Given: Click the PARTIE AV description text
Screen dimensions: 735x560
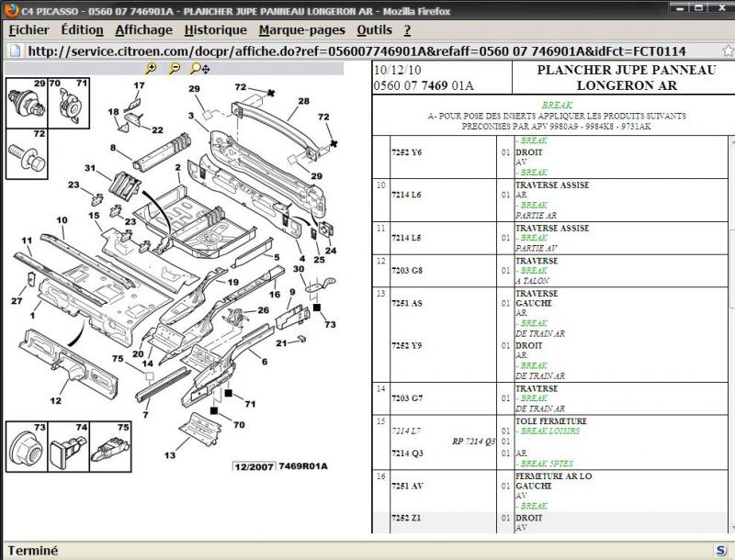Looking at the screenshot, I should click(x=537, y=248).
